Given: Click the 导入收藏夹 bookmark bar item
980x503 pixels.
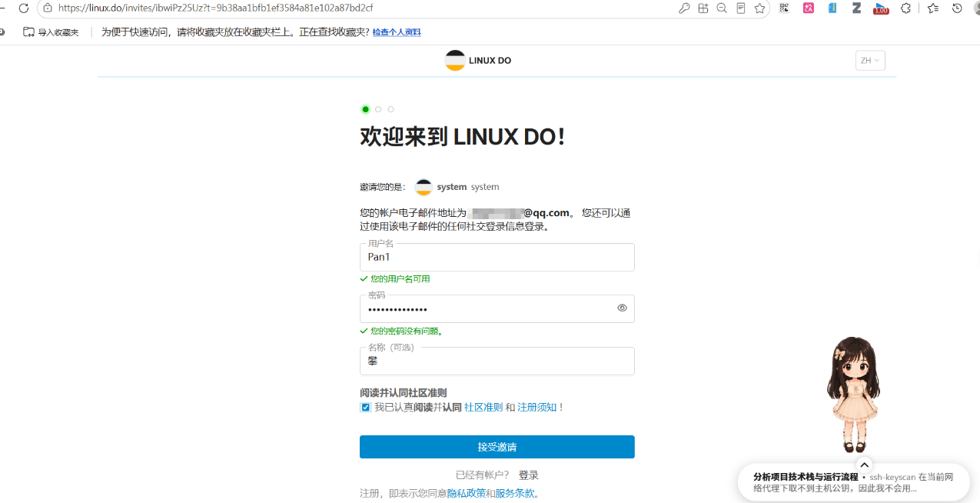Looking at the screenshot, I should click(x=51, y=32).
